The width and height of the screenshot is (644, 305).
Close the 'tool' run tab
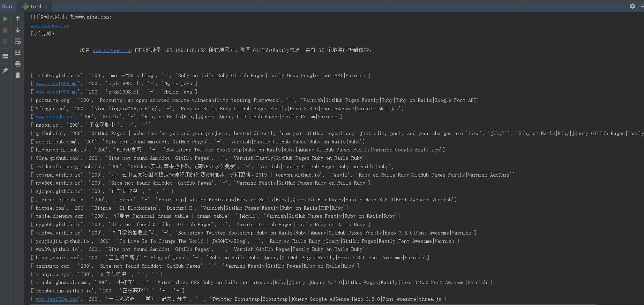(x=45, y=7)
